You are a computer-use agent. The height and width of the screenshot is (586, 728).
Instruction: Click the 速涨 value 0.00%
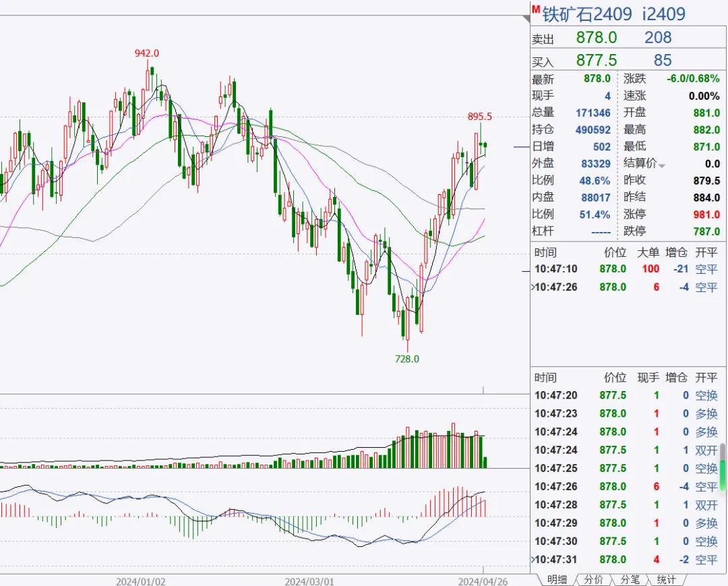(x=704, y=96)
